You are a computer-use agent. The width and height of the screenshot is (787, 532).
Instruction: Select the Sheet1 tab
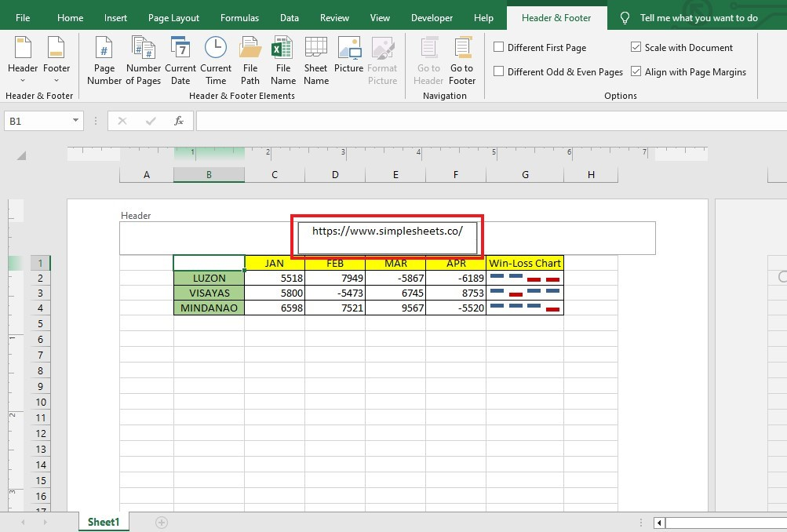(103, 521)
